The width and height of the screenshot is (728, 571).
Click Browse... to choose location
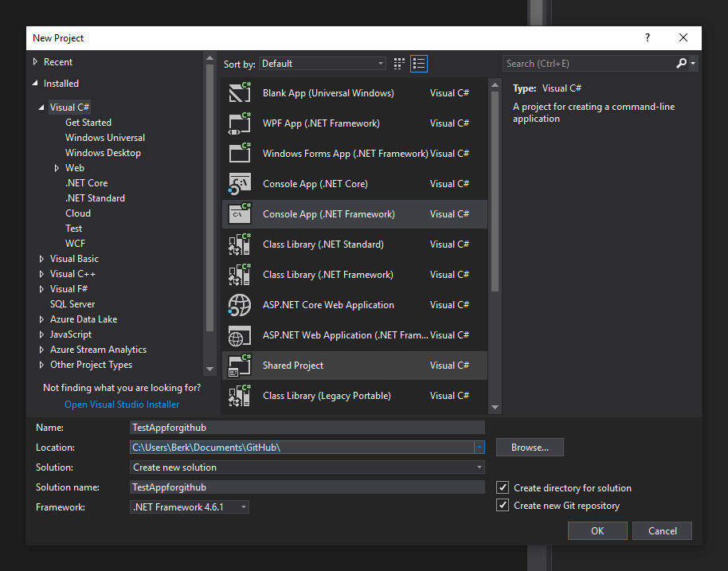tap(530, 447)
